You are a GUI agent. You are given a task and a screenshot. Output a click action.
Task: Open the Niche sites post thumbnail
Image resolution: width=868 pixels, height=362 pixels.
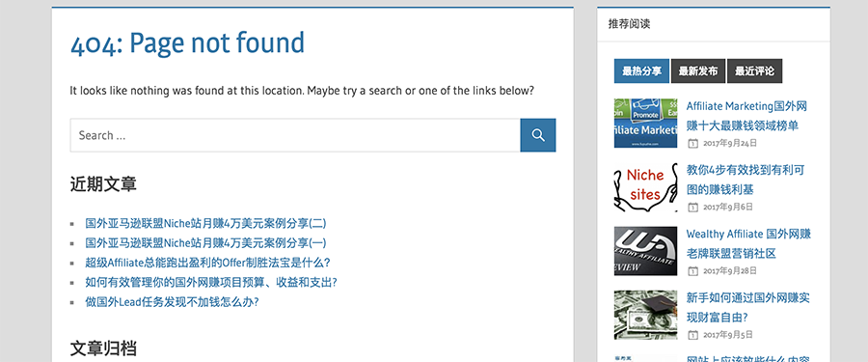click(645, 187)
